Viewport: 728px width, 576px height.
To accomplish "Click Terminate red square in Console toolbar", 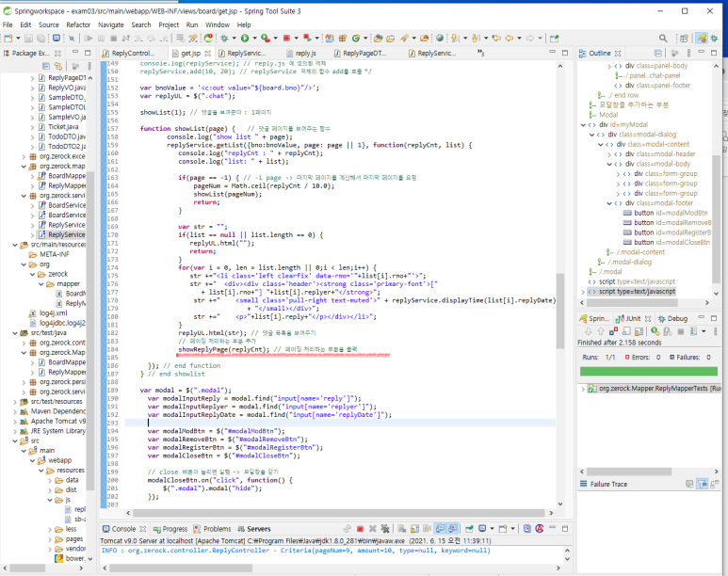I will tap(360, 529).
